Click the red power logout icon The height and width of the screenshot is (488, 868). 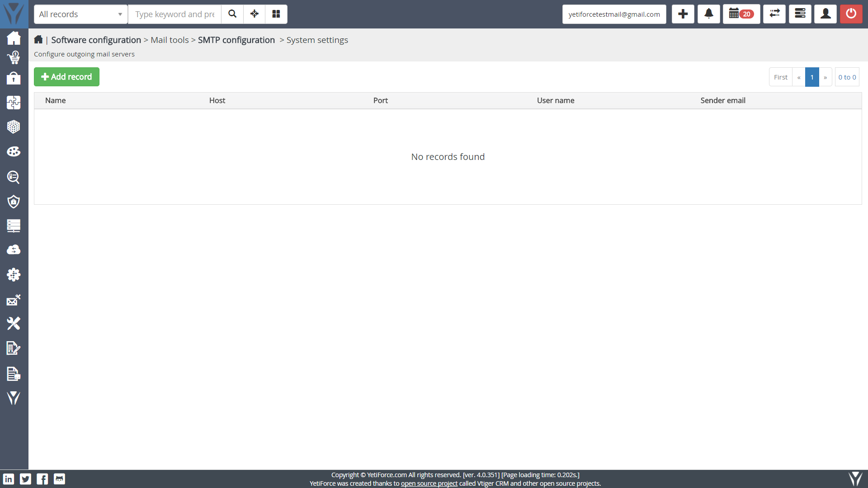(851, 14)
